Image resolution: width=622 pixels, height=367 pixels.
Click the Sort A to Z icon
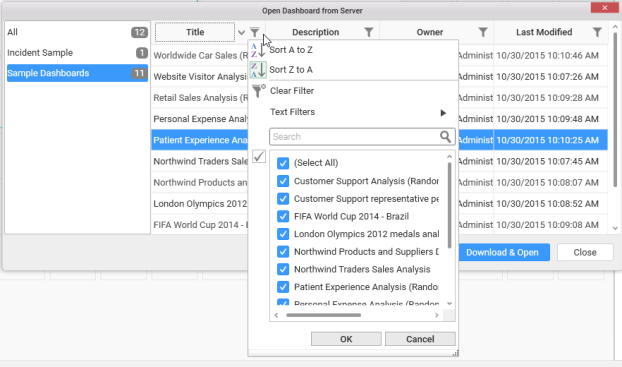pyautogui.click(x=257, y=50)
